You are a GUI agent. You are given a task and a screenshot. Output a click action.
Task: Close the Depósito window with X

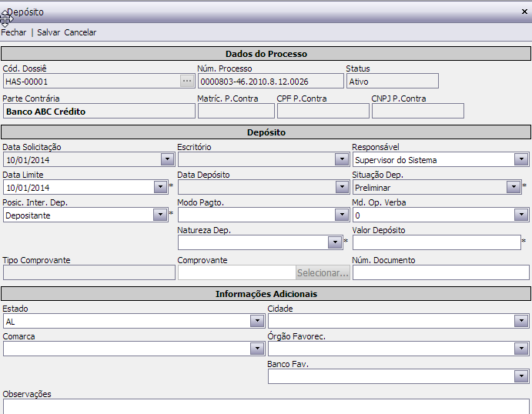524,12
